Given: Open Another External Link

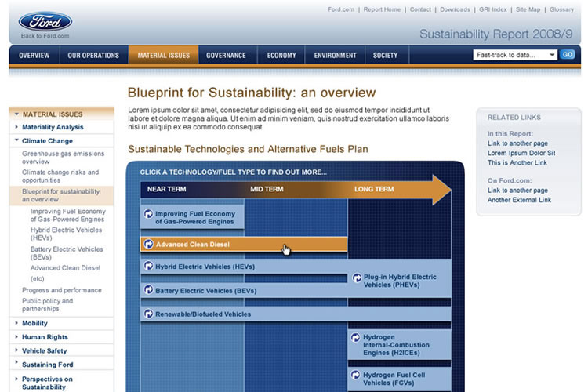Looking at the screenshot, I should click(519, 200).
